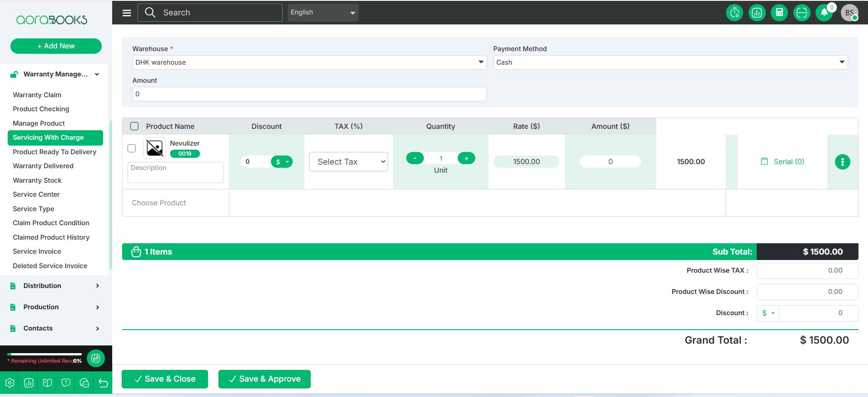Open Warranty Claim in sidebar
Screen dimensions: 868x397
[37, 95]
